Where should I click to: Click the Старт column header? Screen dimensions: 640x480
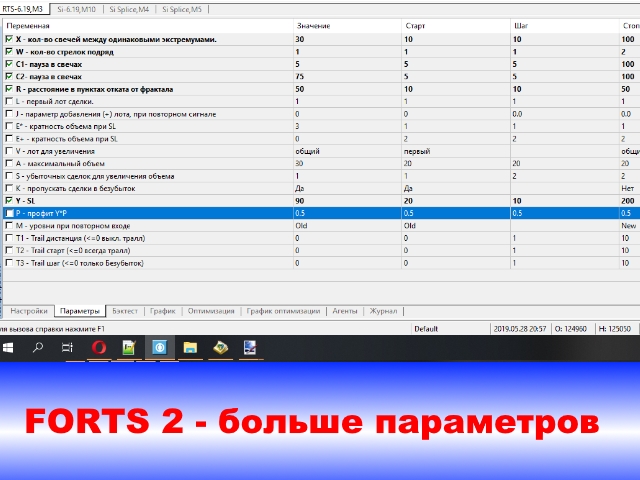(415, 26)
